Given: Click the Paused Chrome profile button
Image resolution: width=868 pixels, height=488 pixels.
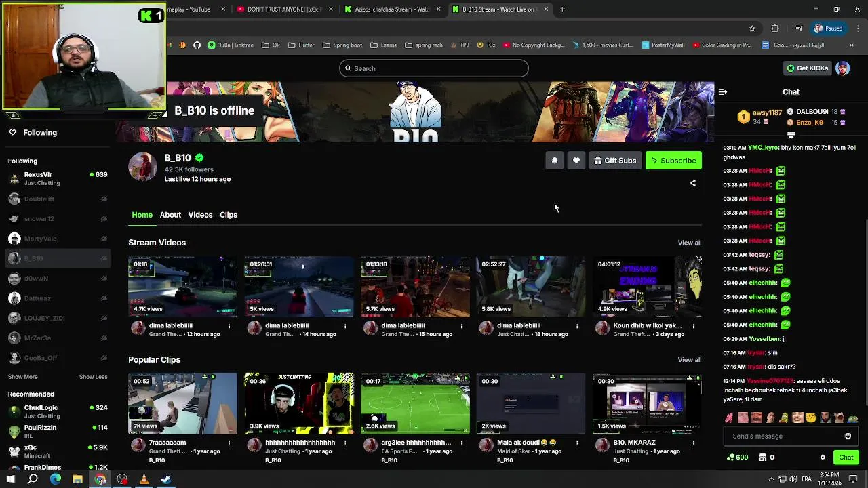Looking at the screenshot, I should click(828, 28).
